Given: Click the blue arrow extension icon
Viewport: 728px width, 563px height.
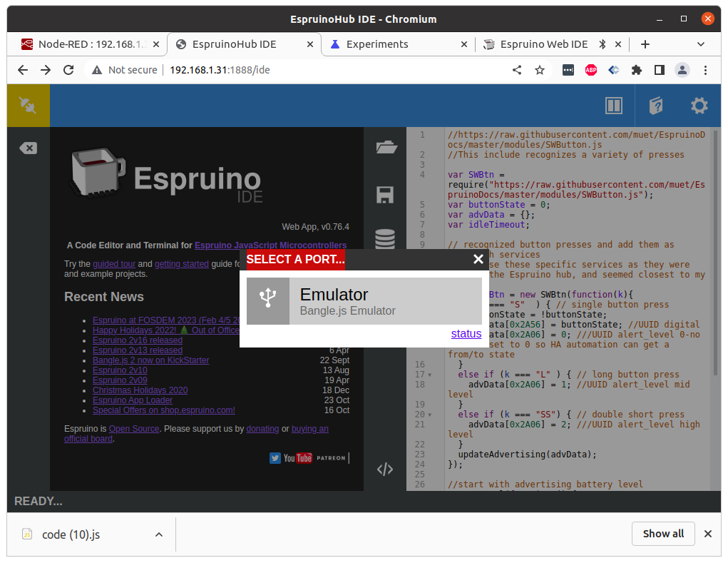Looking at the screenshot, I should coord(614,70).
